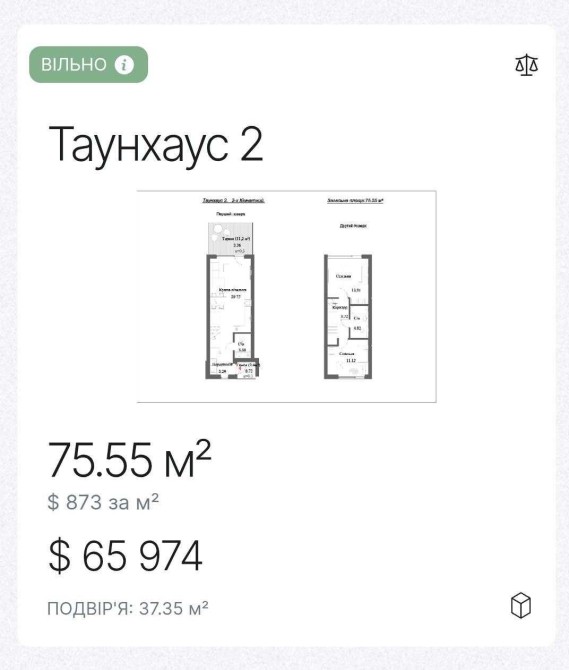Click the $ 65 974 total price
This screenshot has height=670, width=569.
[x=125, y=555]
